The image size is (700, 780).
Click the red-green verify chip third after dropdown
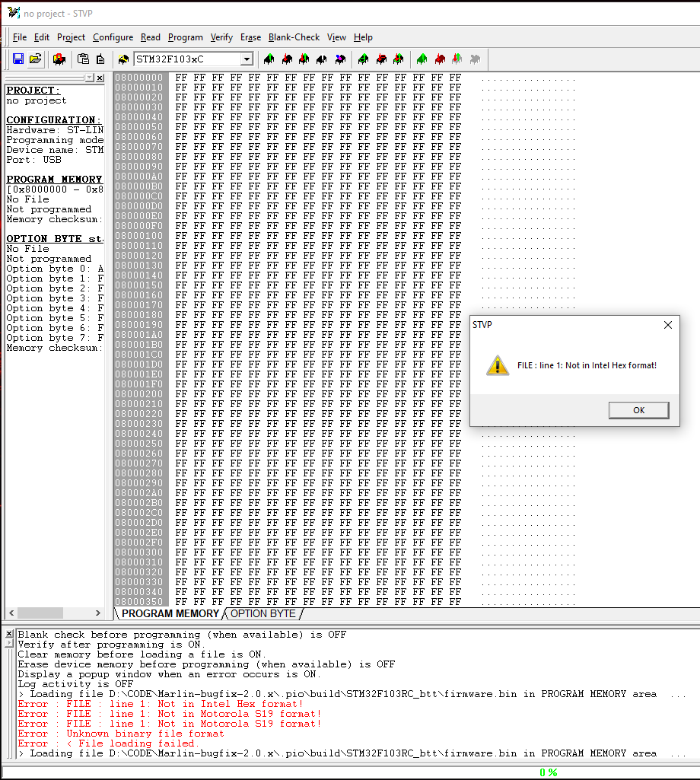tap(304, 59)
